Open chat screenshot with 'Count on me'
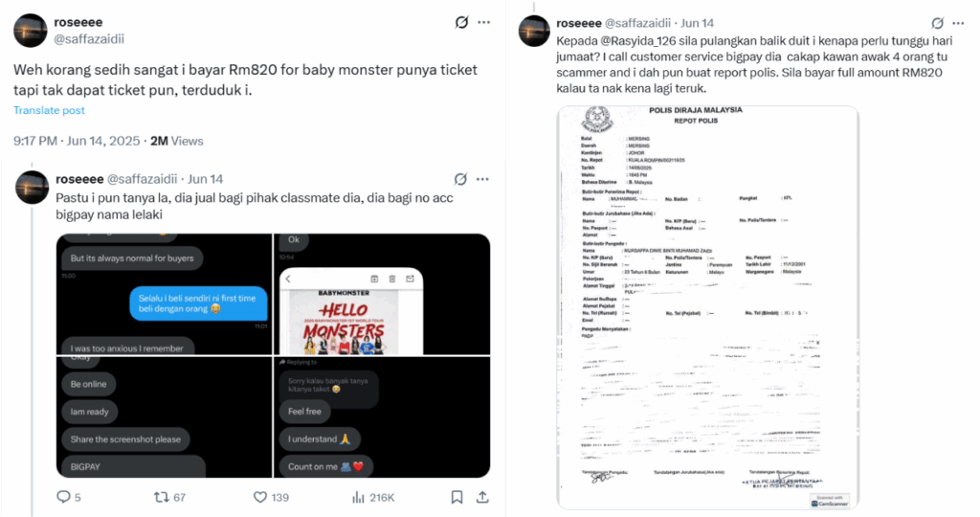The width and height of the screenshot is (980, 517). point(382,417)
